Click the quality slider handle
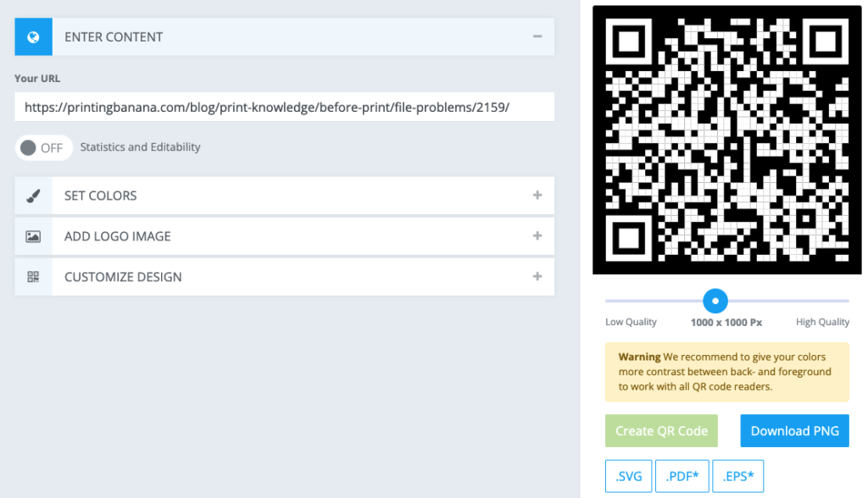The width and height of the screenshot is (868, 498). point(715,301)
